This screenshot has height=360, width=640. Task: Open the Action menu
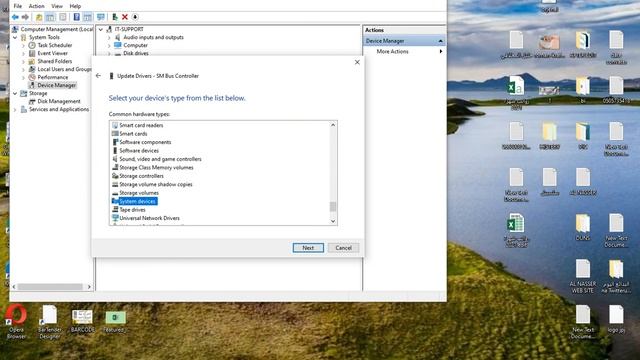click(x=36, y=6)
